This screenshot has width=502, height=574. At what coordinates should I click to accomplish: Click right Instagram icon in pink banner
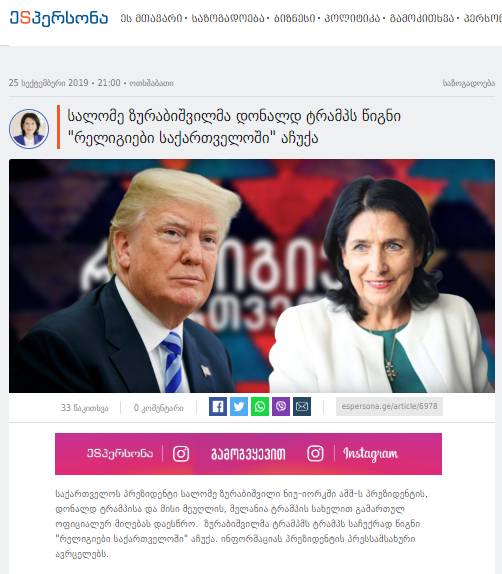pyautogui.click(x=315, y=454)
